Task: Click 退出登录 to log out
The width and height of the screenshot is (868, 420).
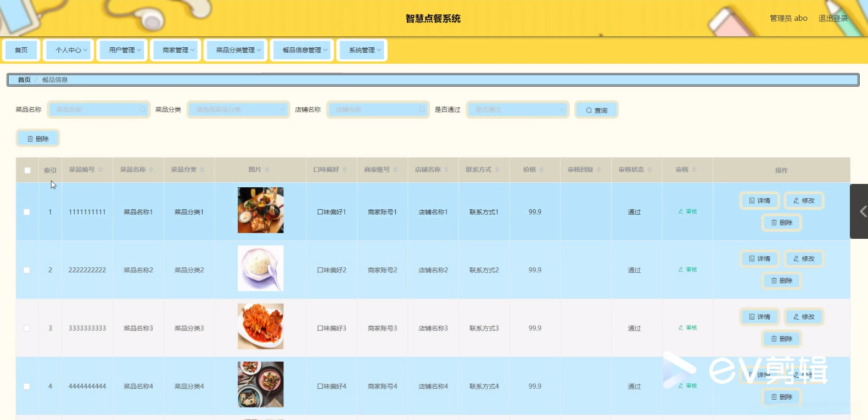Action: [833, 18]
